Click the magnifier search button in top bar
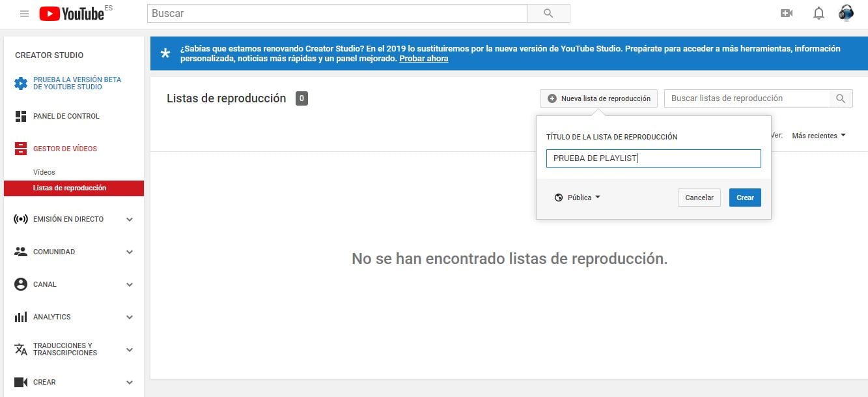Image resolution: width=868 pixels, height=397 pixels. point(548,14)
